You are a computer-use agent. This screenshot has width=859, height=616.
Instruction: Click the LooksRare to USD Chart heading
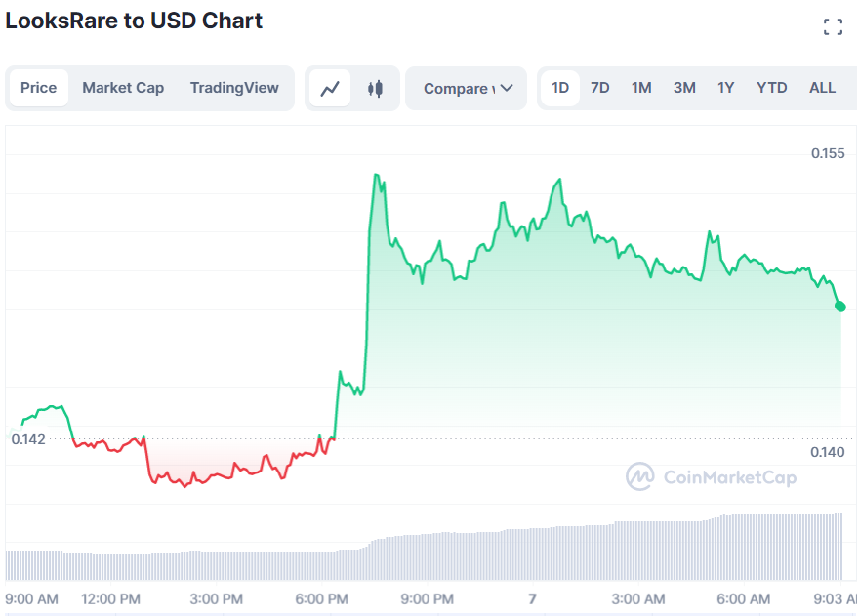point(135,21)
